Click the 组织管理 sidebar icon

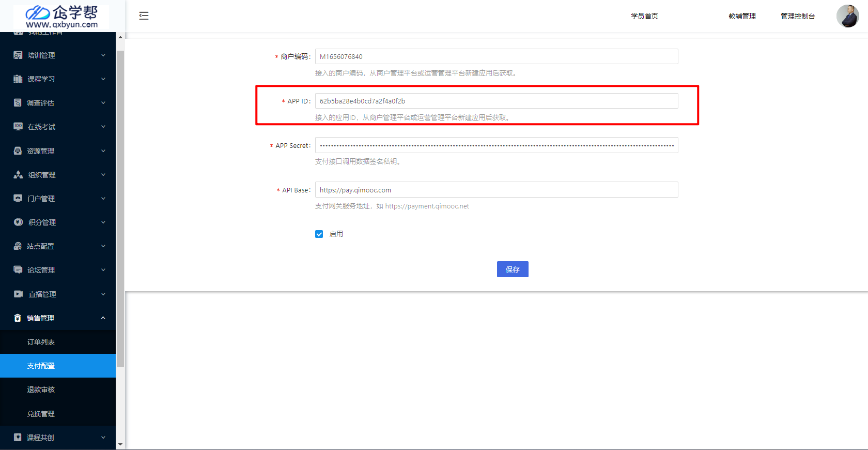18,175
